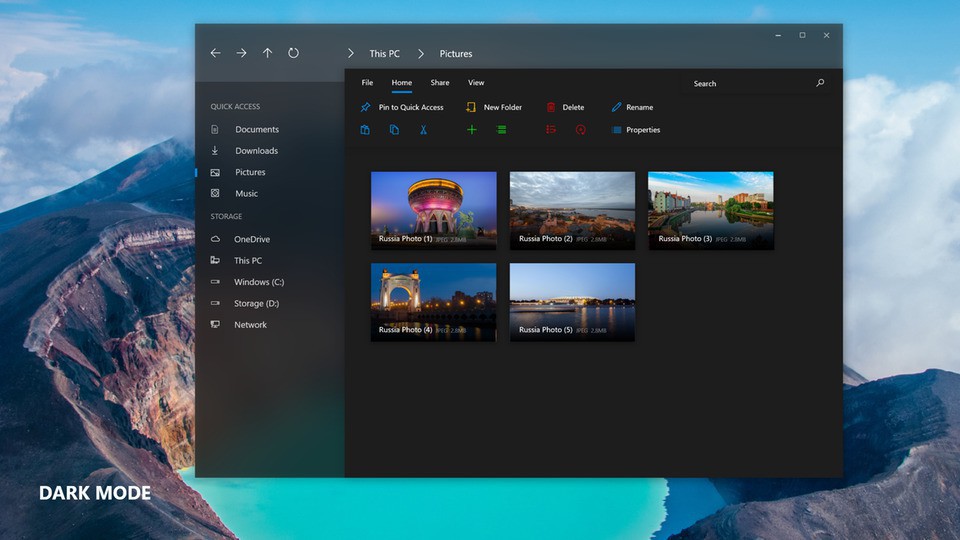The width and height of the screenshot is (960, 540).
Task: Click the red circular history icon
Action: [580, 130]
